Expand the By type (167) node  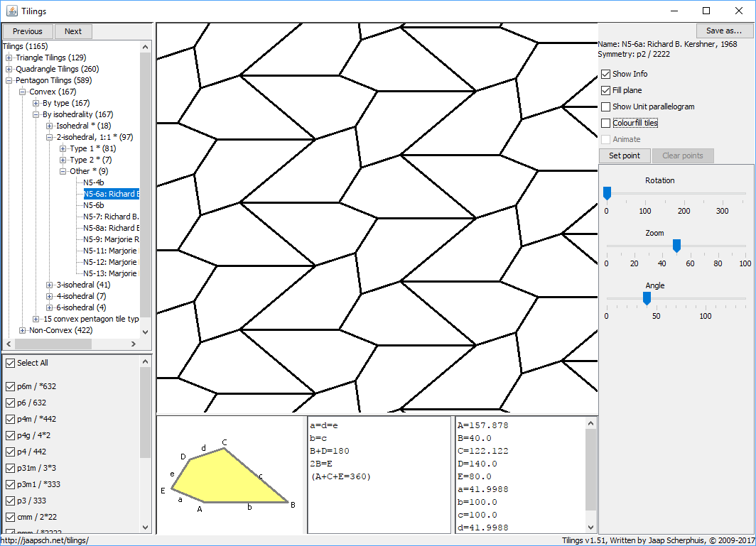click(36, 103)
